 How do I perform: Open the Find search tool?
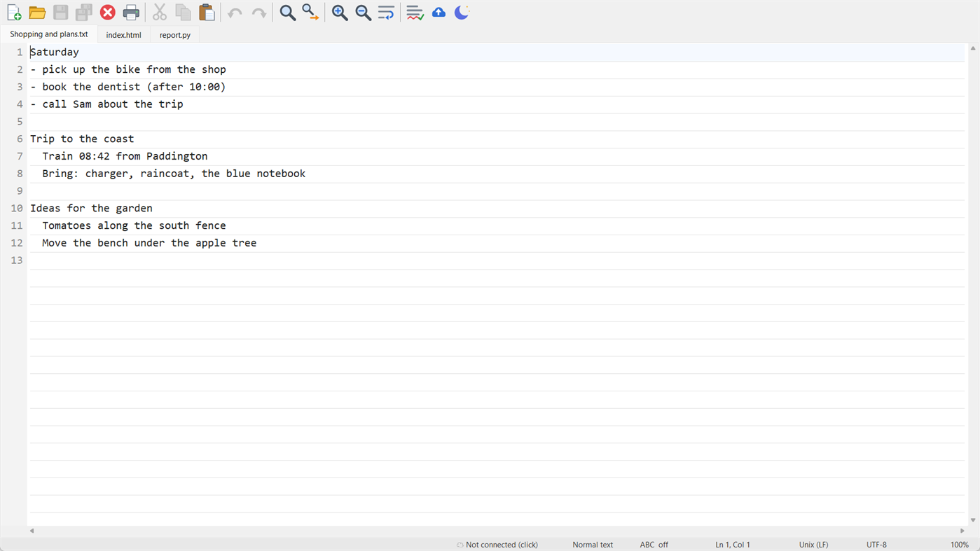tap(288, 13)
